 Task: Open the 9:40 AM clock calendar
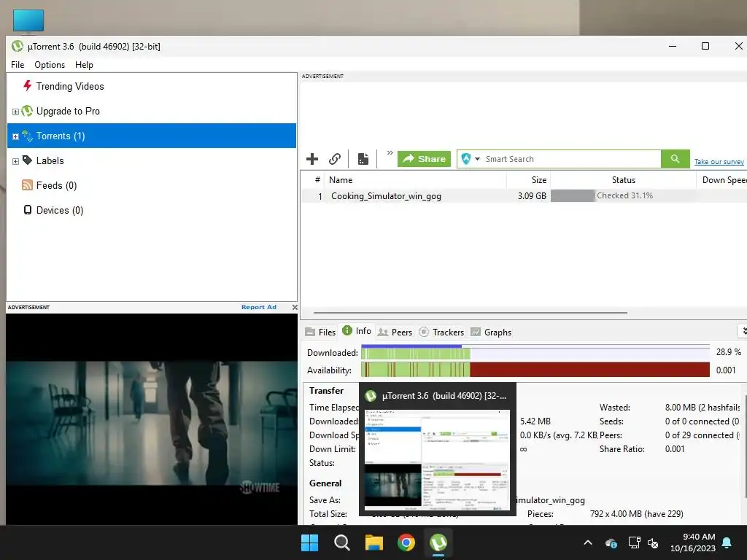pyautogui.click(x=693, y=542)
